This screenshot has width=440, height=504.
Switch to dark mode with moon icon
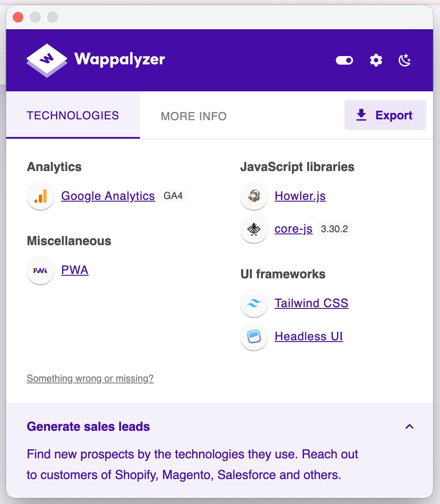(x=405, y=60)
